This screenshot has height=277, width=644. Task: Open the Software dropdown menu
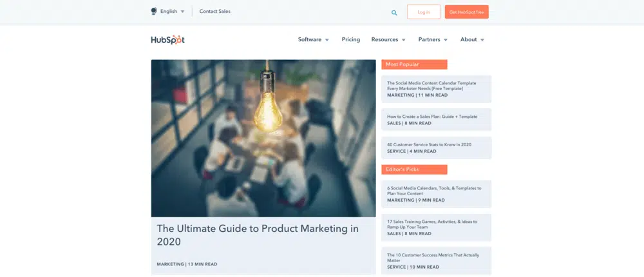313,40
